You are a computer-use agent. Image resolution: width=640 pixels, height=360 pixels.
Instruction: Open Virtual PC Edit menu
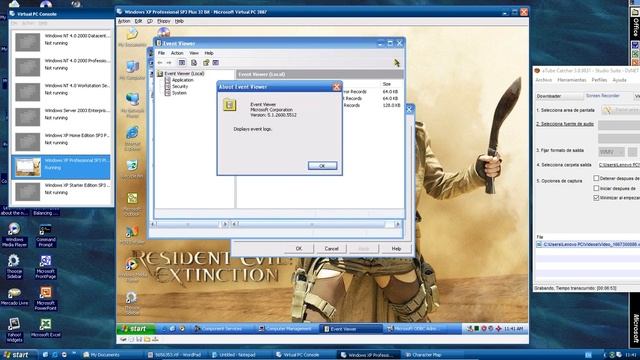138,21
